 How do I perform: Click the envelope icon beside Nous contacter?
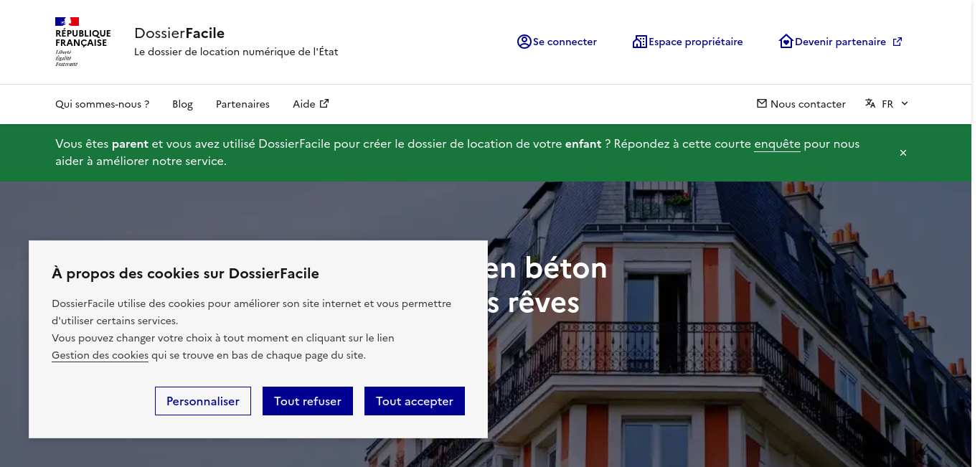(762, 103)
